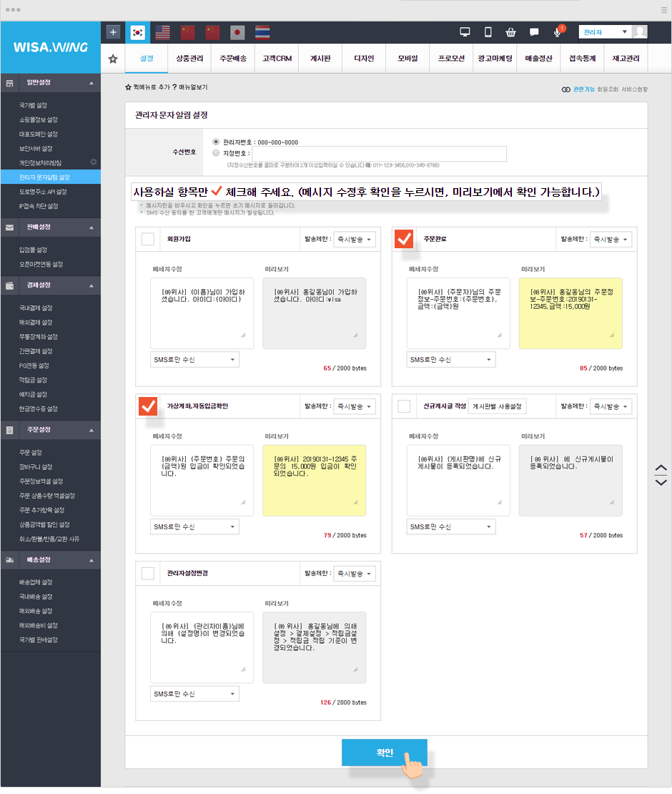This screenshot has width=672, height=794.
Task: Click the user profile avatar icon
Action: (640, 32)
